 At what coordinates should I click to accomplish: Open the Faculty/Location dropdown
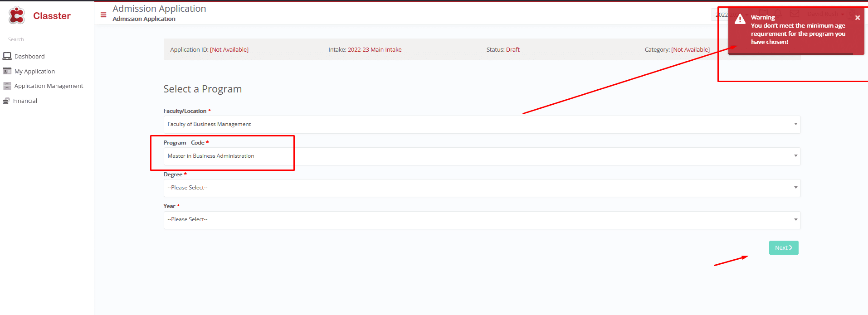pyautogui.click(x=482, y=124)
